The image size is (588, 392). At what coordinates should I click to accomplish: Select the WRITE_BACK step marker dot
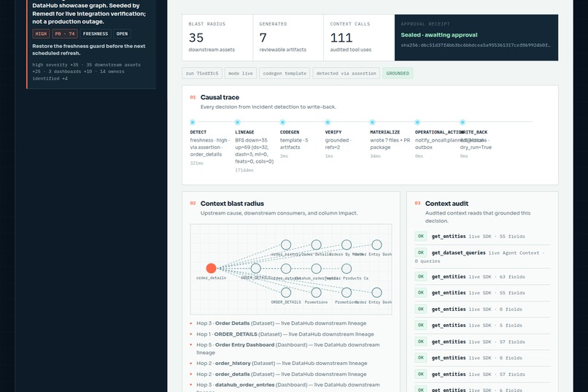(463, 123)
